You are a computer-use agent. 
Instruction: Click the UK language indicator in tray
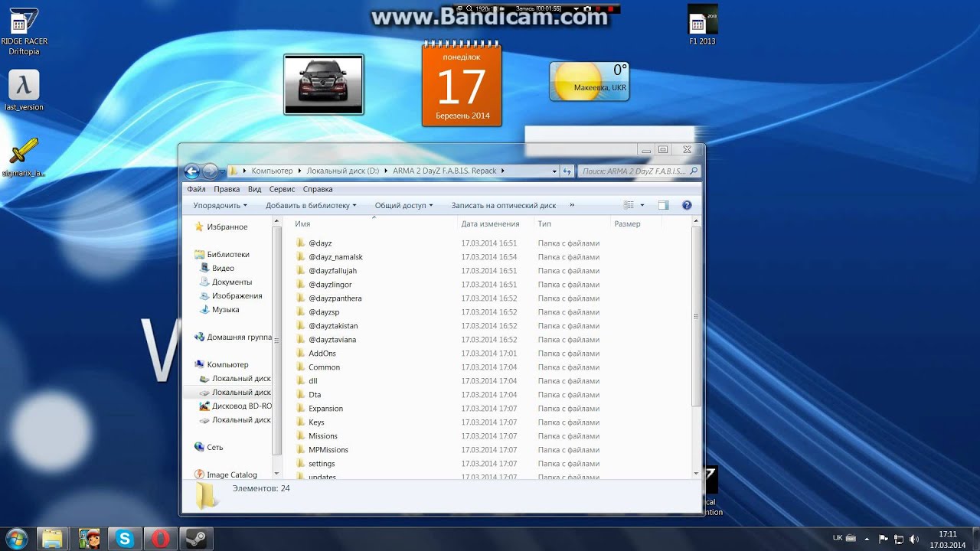pyautogui.click(x=838, y=538)
